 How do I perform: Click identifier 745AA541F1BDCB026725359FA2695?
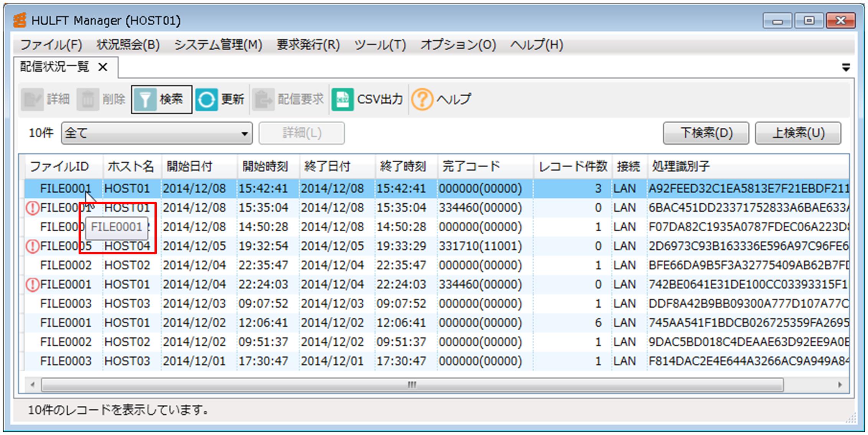click(x=748, y=323)
